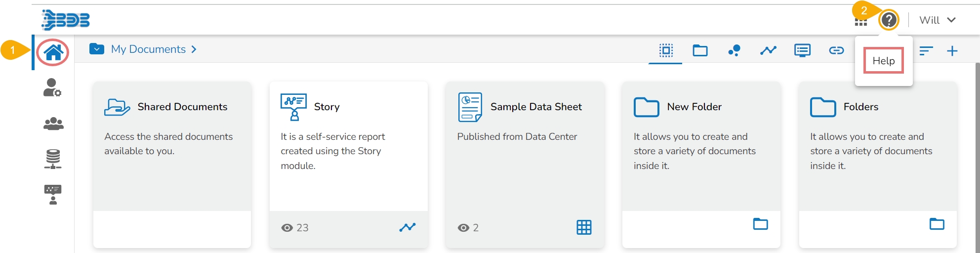Viewport: 980px width, 253px height.
Task: Open the user settings sidebar icon
Action: point(52,87)
